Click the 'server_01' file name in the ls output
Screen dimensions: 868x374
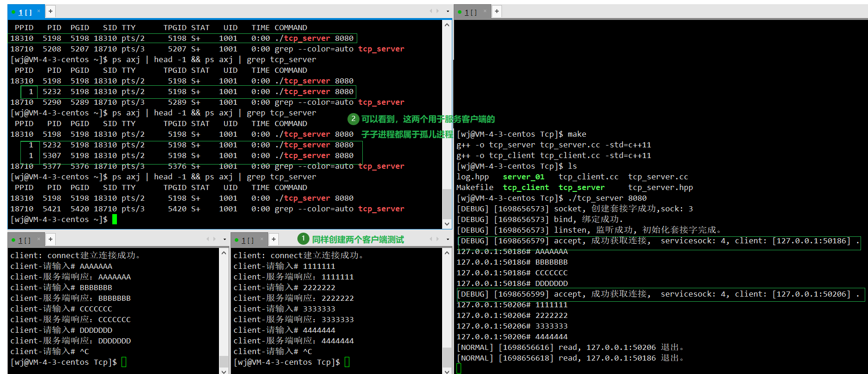pos(523,177)
